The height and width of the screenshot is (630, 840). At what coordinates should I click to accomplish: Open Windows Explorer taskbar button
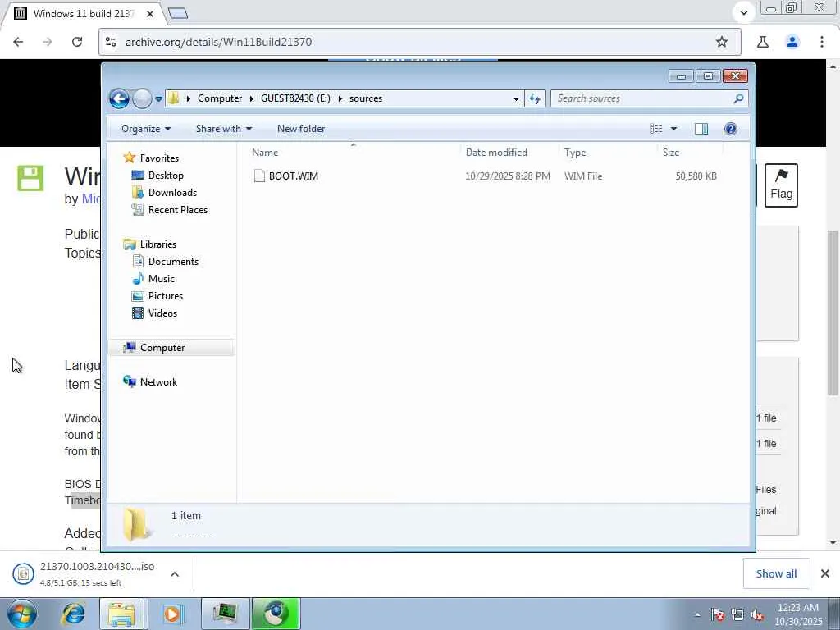coord(121,614)
